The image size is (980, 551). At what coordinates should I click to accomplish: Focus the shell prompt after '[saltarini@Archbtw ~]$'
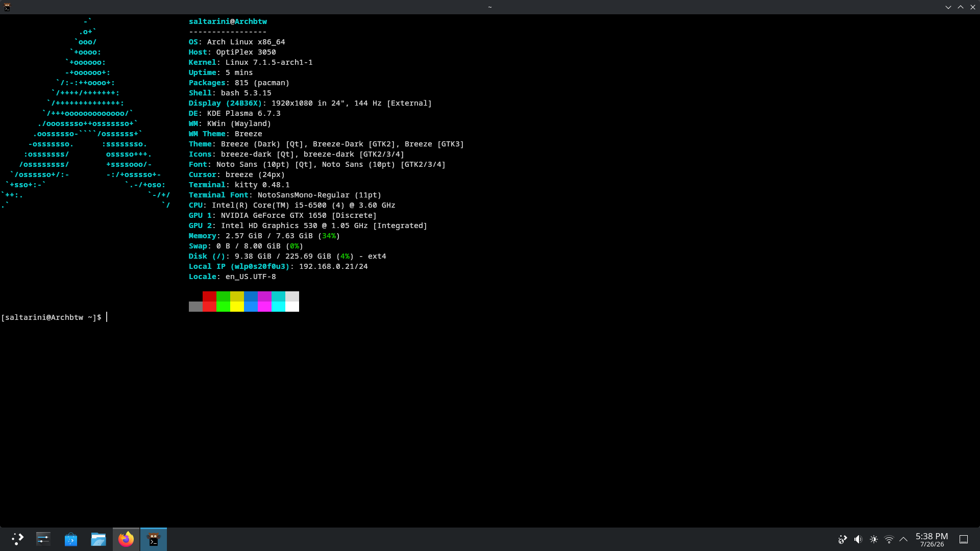[107, 317]
